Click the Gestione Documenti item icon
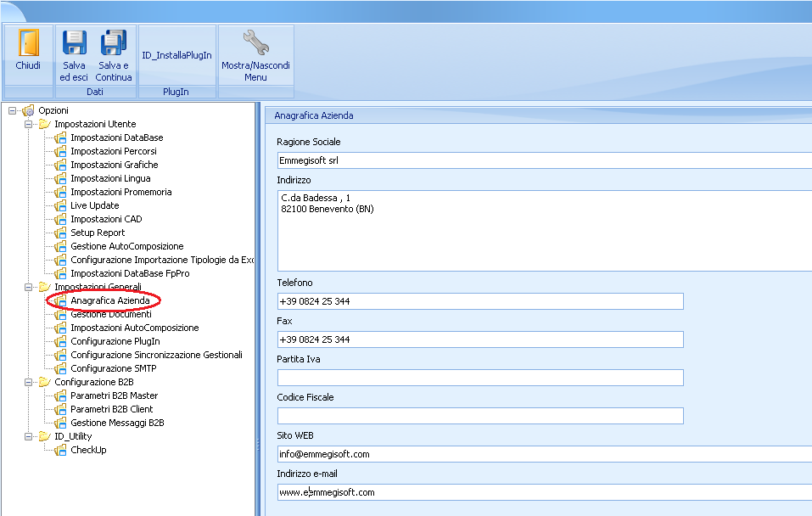This screenshot has height=516, width=812. [x=60, y=314]
